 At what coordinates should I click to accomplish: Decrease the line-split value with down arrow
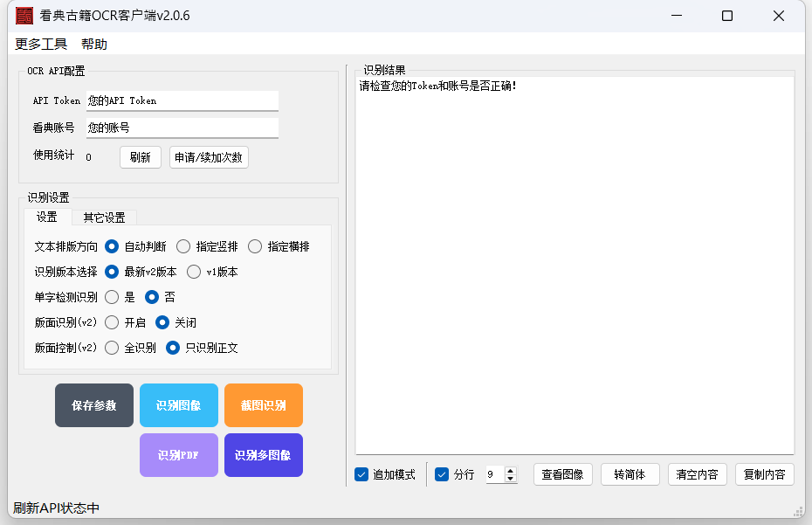click(511, 479)
